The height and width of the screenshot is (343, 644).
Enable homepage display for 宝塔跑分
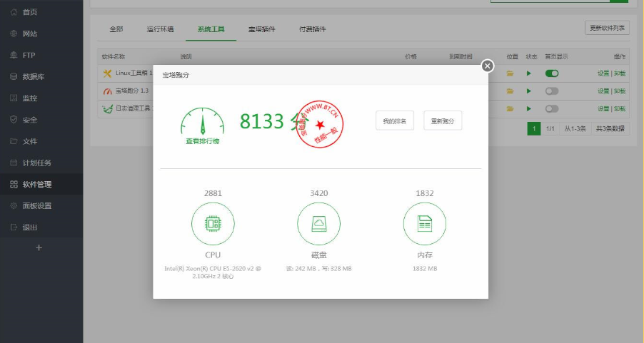point(552,91)
